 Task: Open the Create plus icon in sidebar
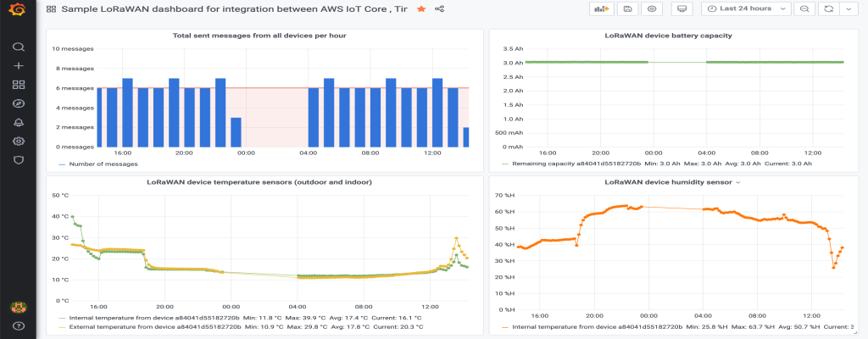coord(19,66)
